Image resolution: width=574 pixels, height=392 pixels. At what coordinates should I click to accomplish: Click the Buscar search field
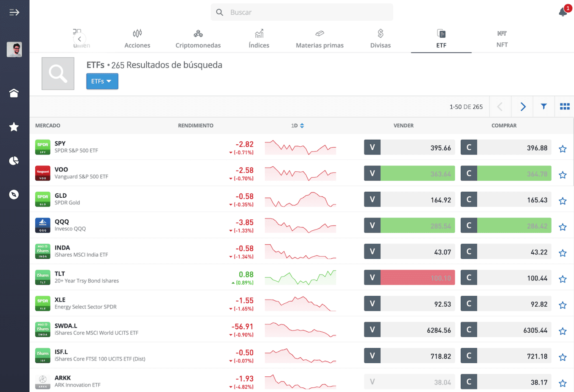(302, 12)
